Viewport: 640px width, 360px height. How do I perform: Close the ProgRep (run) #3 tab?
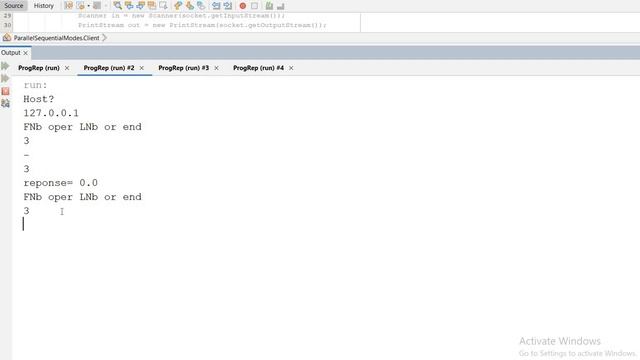pos(216,68)
